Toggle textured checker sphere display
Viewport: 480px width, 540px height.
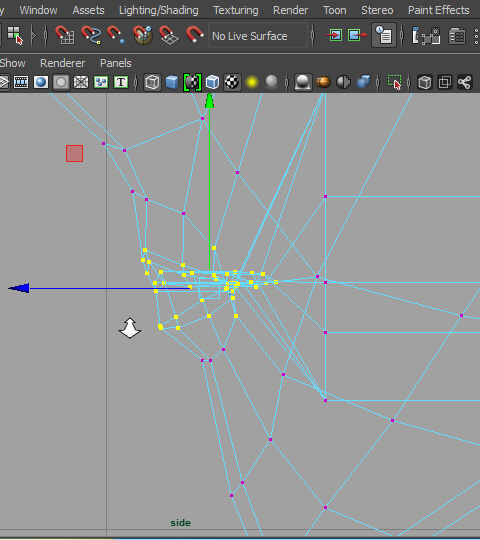pyautogui.click(x=232, y=82)
